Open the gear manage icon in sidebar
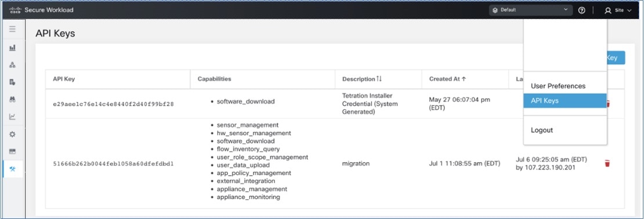 pos(12,134)
